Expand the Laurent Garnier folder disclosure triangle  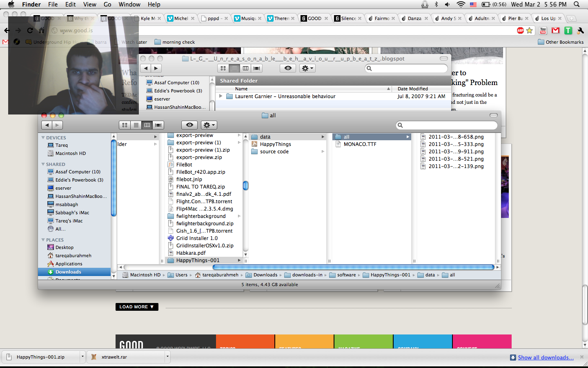pyautogui.click(x=221, y=96)
